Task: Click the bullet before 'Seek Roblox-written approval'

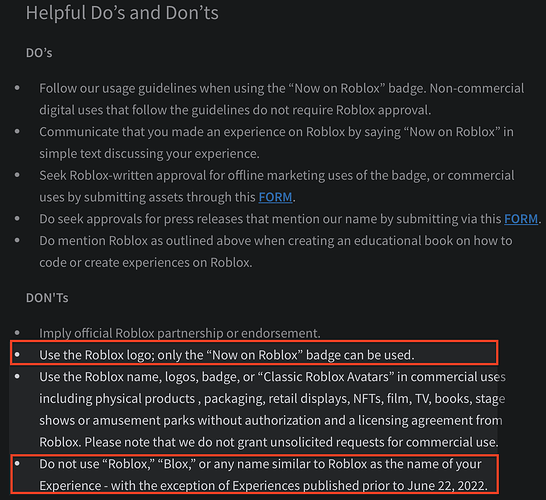Action: [x=17, y=175]
